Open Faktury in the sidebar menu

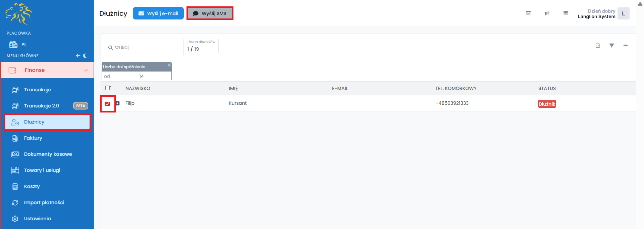(x=33, y=138)
